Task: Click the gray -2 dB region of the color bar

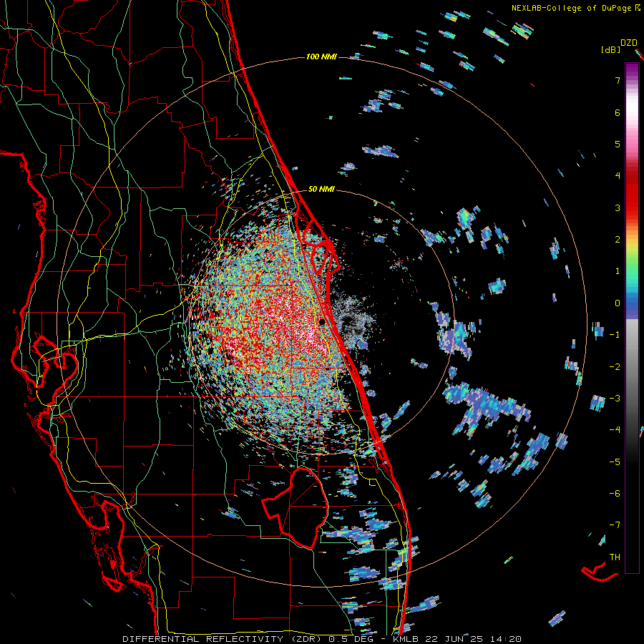Action: [632, 367]
